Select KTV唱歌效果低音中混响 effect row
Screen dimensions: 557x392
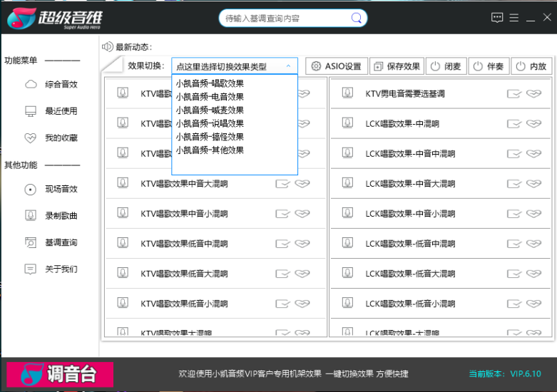(x=215, y=244)
